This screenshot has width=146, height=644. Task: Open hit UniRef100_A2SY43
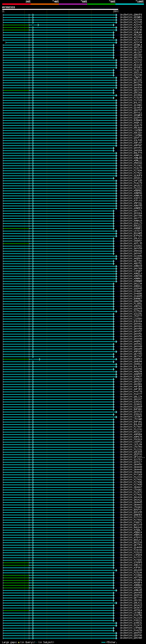point(131,60)
